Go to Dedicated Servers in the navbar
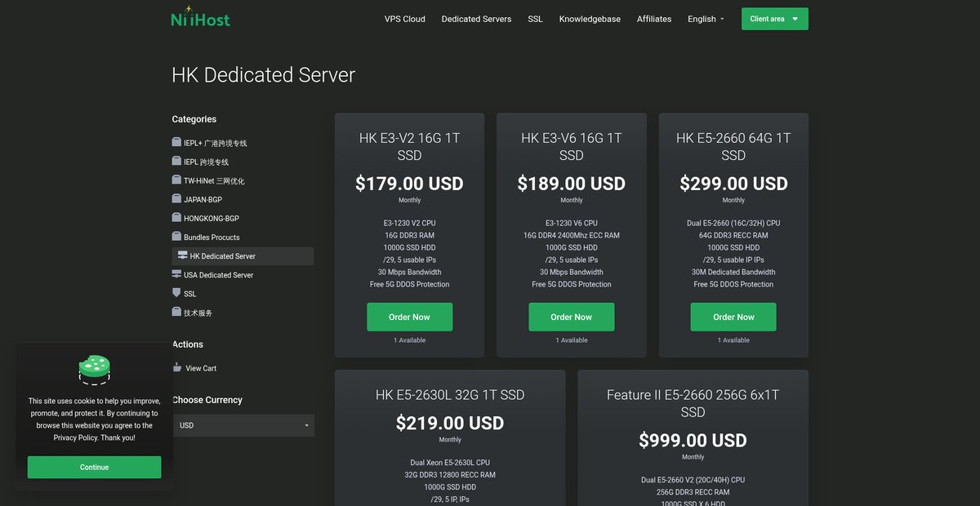 click(x=476, y=19)
